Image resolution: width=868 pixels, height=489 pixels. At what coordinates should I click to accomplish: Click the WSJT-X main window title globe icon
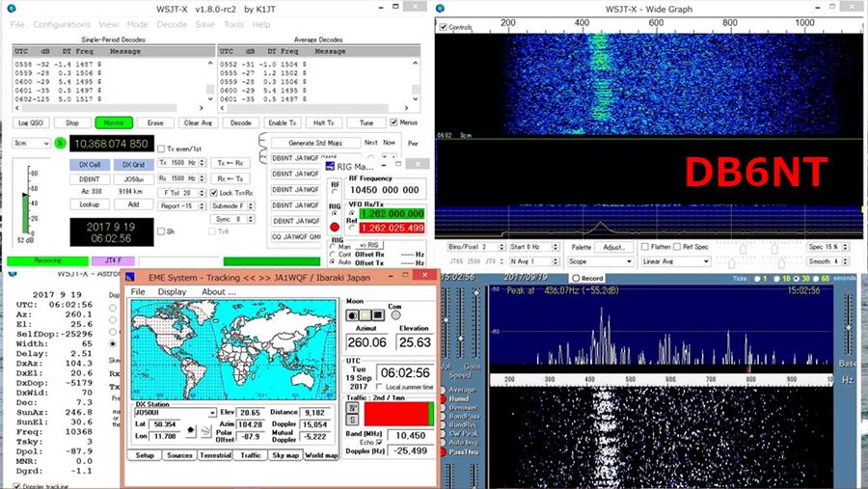(x=11, y=9)
